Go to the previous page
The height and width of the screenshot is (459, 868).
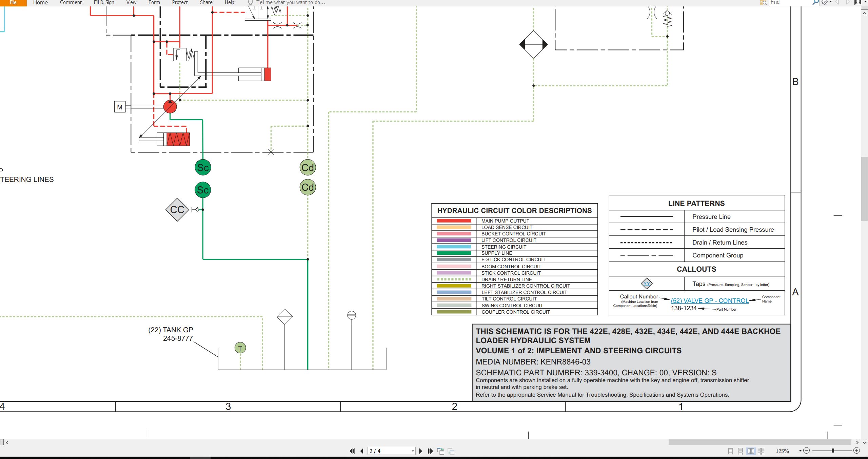[x=362, y=451]
